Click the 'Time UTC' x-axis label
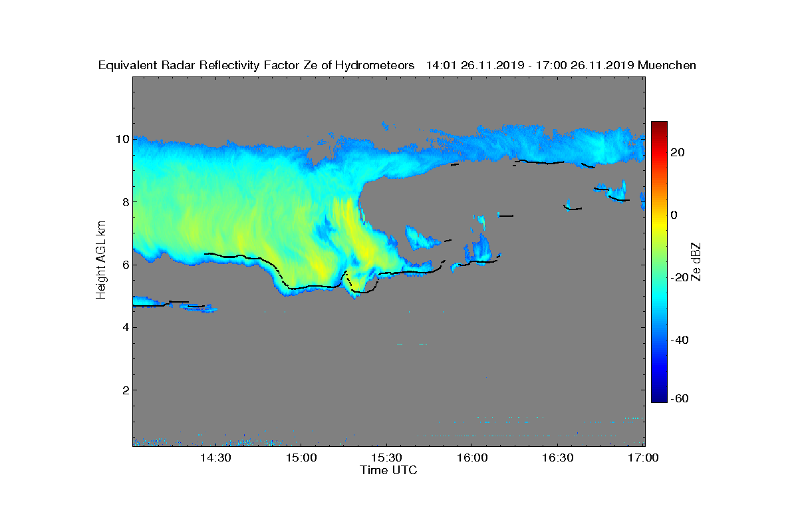The width and height of the screenshot is (798, 532). tap(389, 470)
